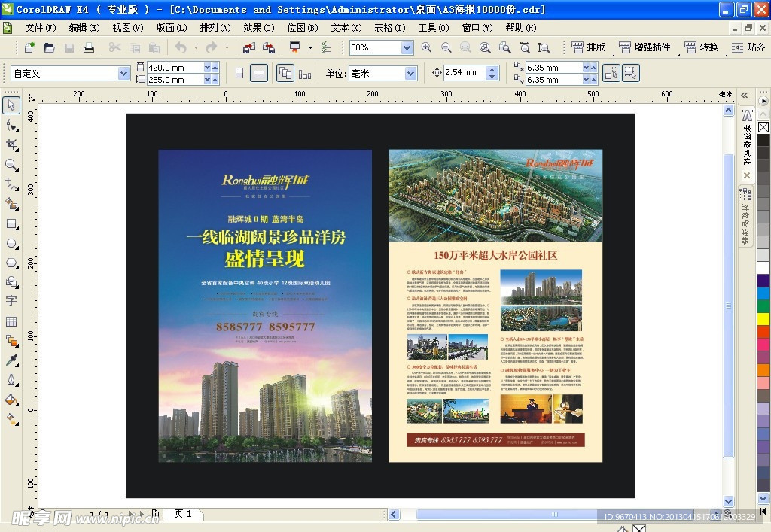
Task: Click the horizontal scrollbar left arrow
Action: point(394,514)
